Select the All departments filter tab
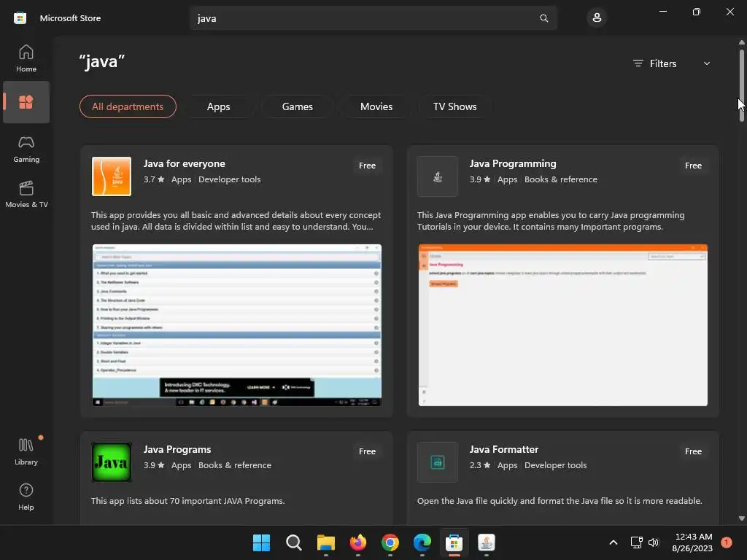Viewport: 747px width, 560px height. coord(128,106)
